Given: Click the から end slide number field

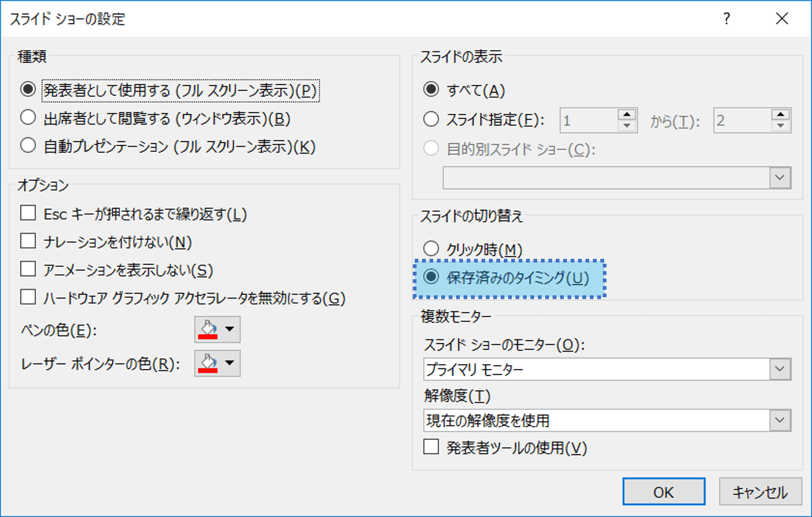Looking at the screenshot, I should [x=742, y=120].
